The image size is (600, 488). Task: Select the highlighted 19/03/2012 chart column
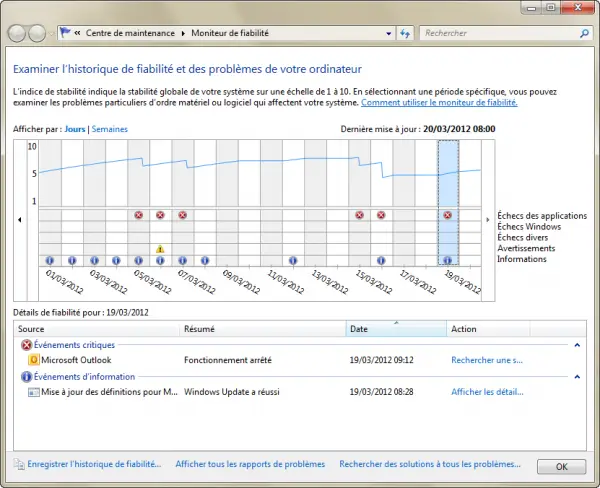448,202
